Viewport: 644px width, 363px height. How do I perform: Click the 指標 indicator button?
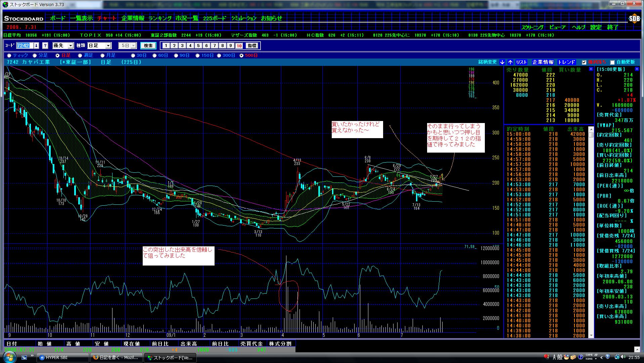click(251, 46)
